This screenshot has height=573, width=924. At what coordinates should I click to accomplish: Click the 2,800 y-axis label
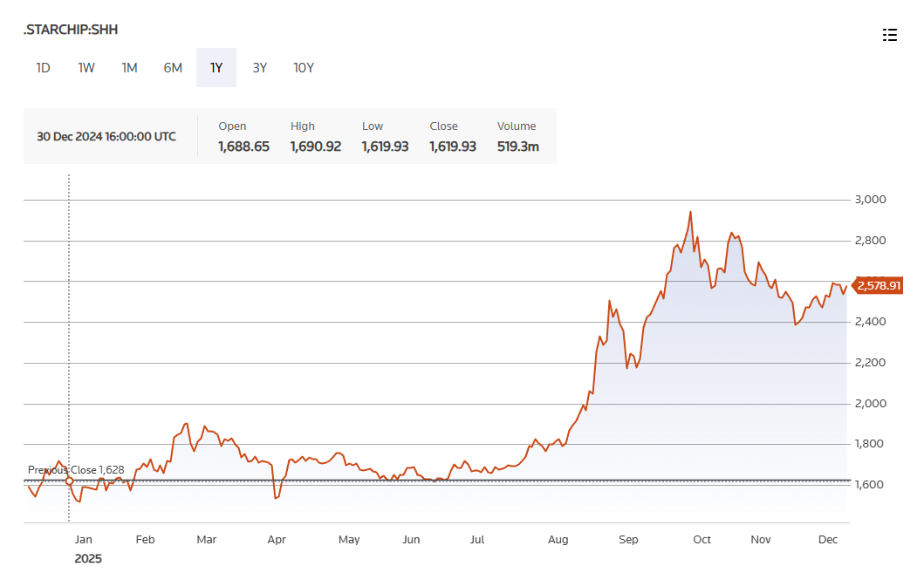click(x=871, y=240)
